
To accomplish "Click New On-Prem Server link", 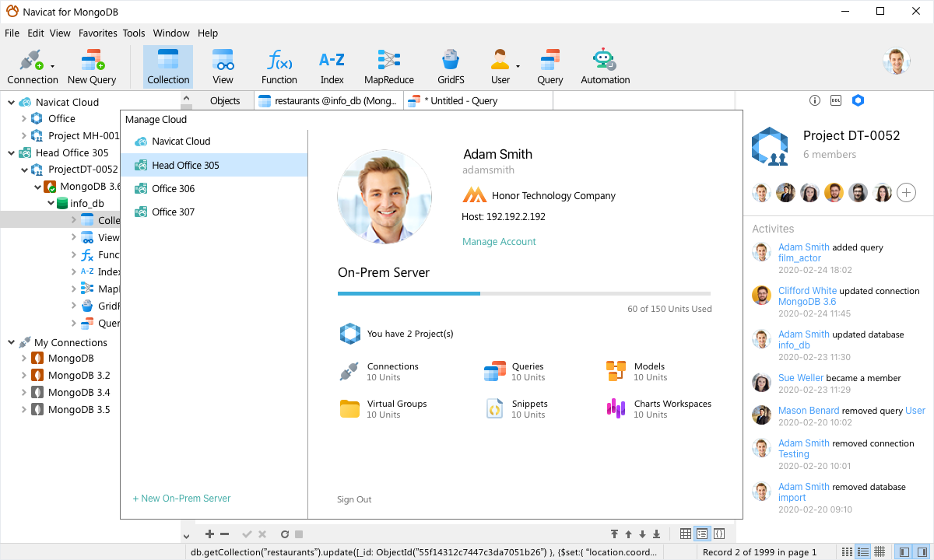I will click(181, 499).
